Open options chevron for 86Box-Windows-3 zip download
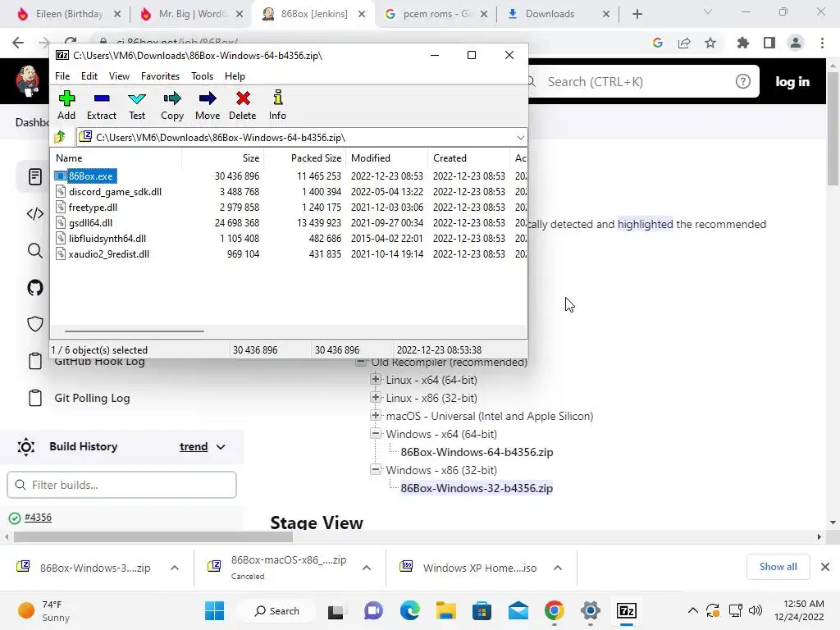 point(175,568)
